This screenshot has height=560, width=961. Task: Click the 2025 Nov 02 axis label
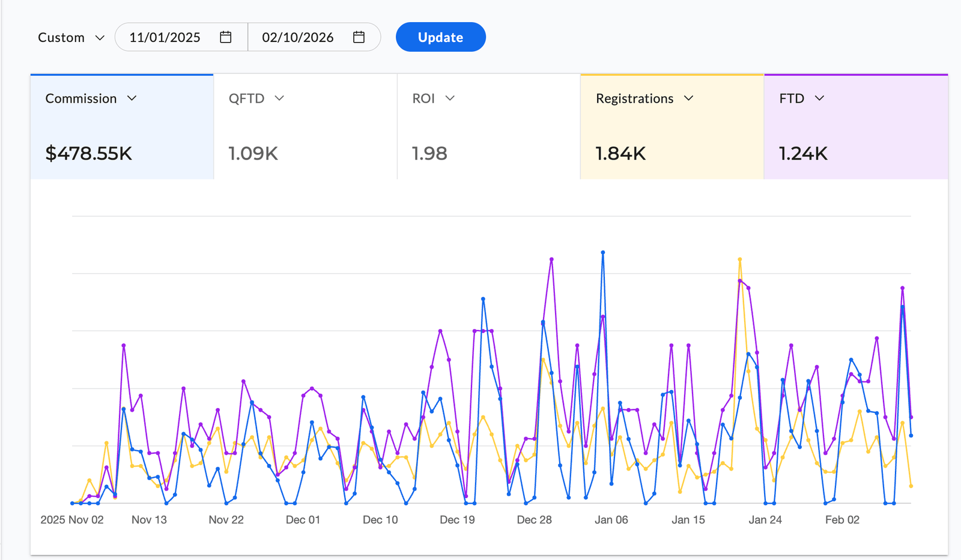click(x=72, y=520)
